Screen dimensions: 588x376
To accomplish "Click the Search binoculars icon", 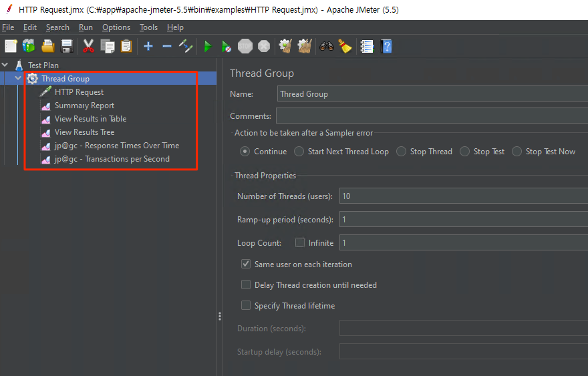I will click(327, 47).
